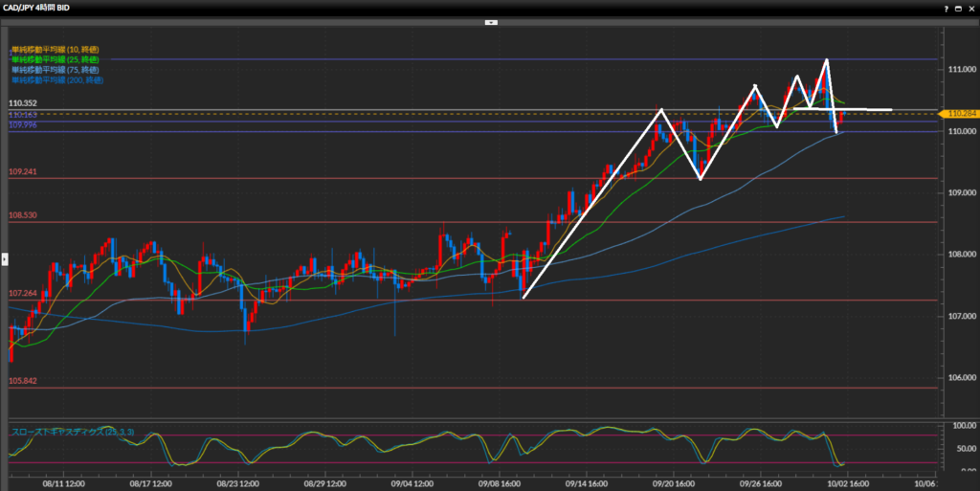Select the 109.241 red horizontal line label
This screenshot has width=980, height=491.
pos(23,172)
